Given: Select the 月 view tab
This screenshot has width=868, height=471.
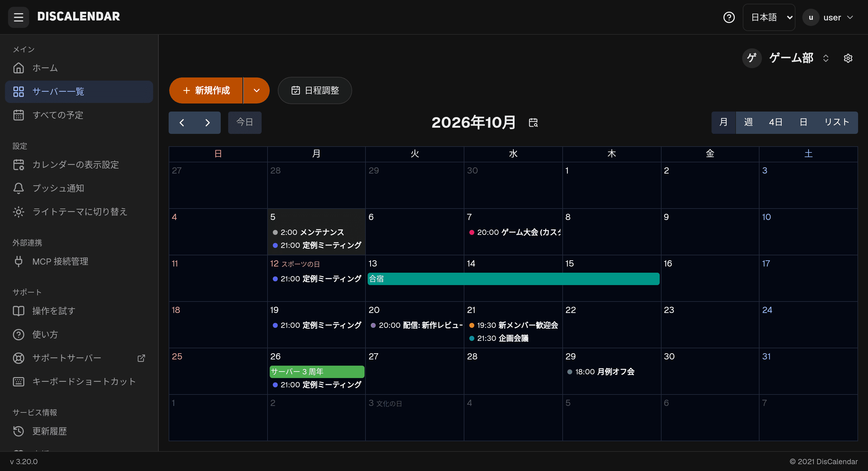Looking at the screenshot, I should pos(724,123).
